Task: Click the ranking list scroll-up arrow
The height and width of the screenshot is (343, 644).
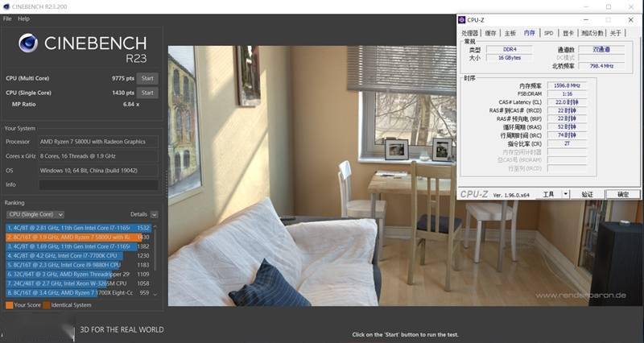Action: click(155, 227)
